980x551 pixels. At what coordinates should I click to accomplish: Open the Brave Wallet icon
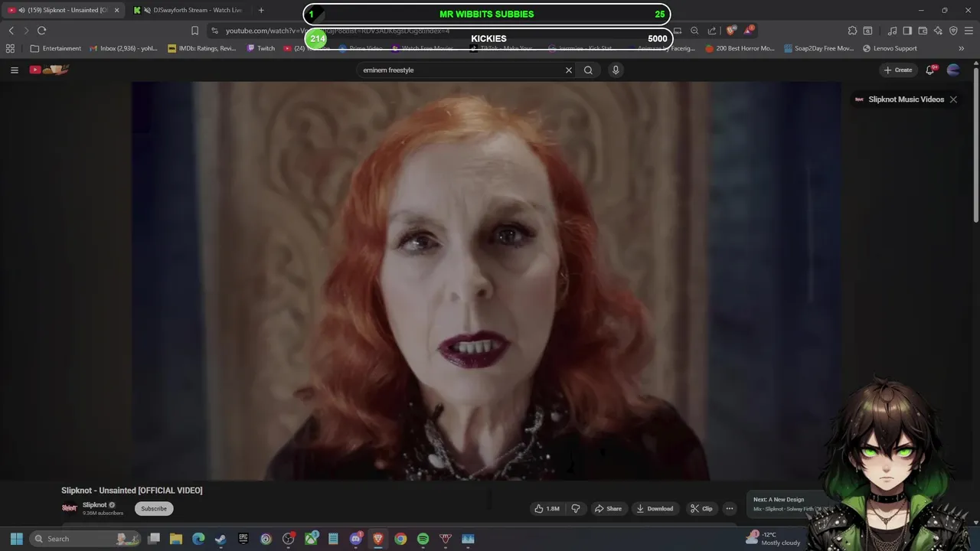[x=923, y=31]
